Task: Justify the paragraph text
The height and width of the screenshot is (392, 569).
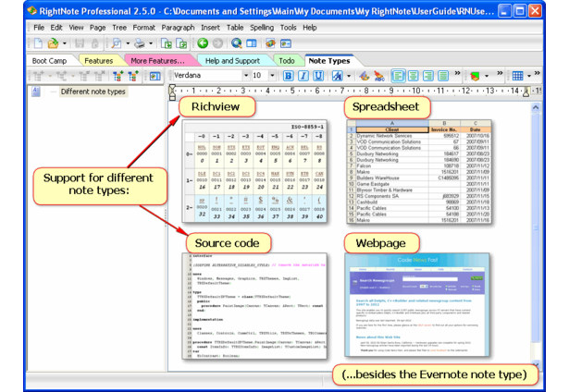Action: click(x=443, y=76)
